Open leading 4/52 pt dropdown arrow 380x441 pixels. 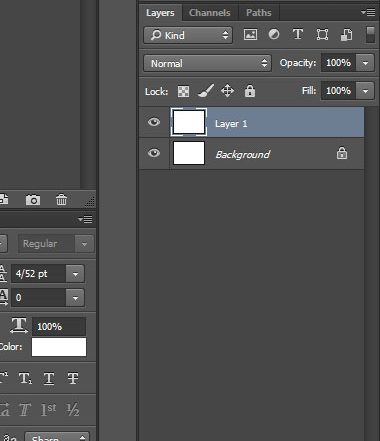(75, 274)
